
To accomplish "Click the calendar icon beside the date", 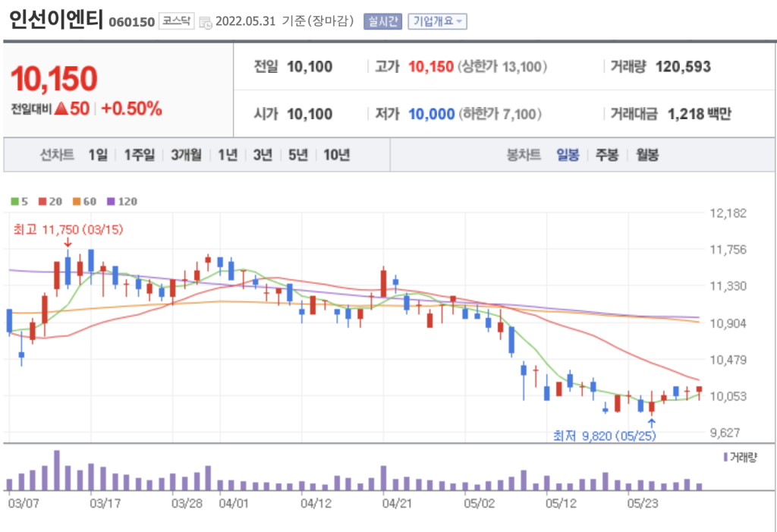I will [x=206, y=22].
